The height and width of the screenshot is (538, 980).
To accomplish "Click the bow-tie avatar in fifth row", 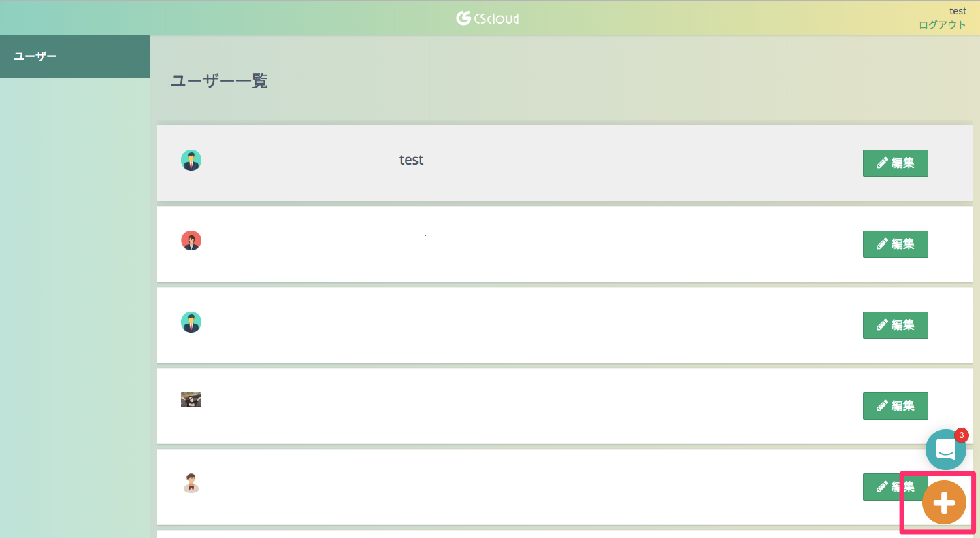I will coord(191,483).
